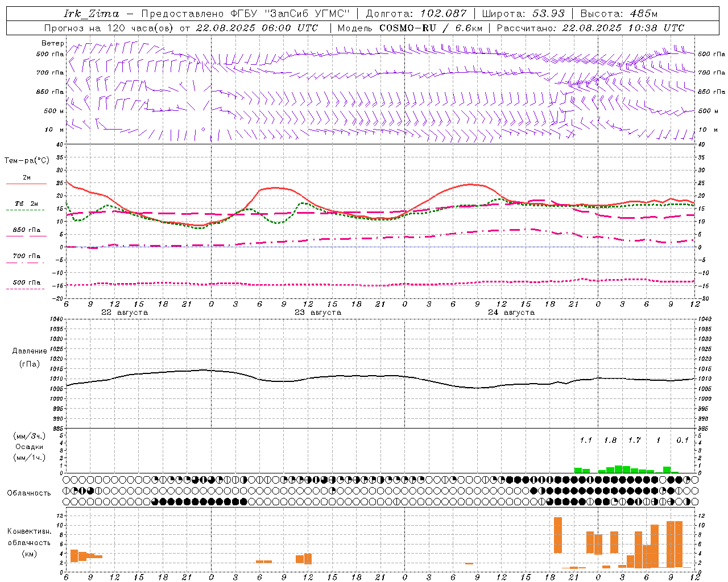The image size is (728, 582).
Task: Click the (гПа) unit under Давление
Action: click(x=30, y=364)
